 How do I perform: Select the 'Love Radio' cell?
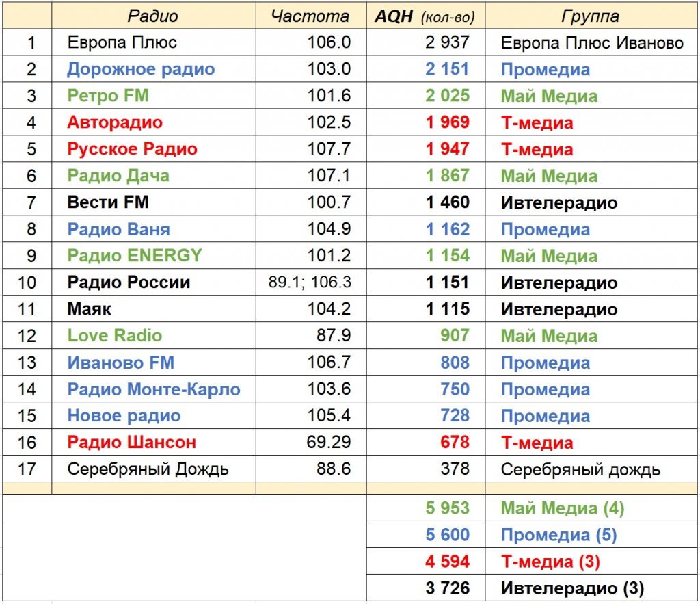tap(154, 335)
